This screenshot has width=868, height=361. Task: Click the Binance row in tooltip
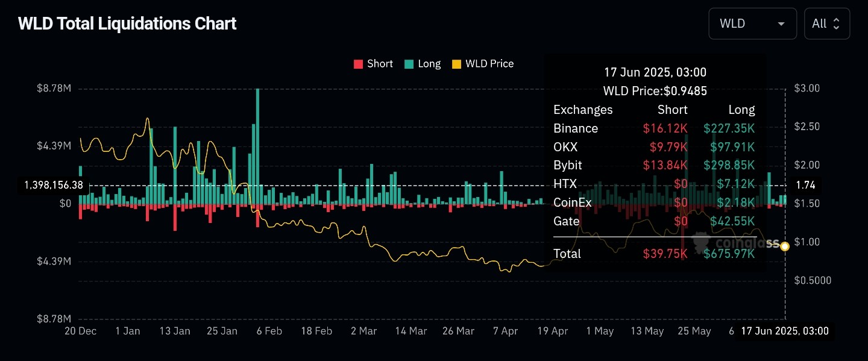click(654, 128)
